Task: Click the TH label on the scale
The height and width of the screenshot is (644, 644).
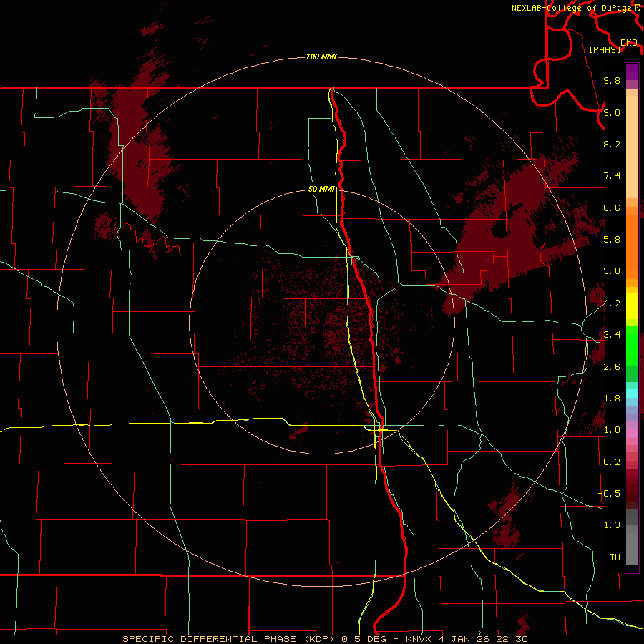Action: pyautogui.click(x=615, y=557)
